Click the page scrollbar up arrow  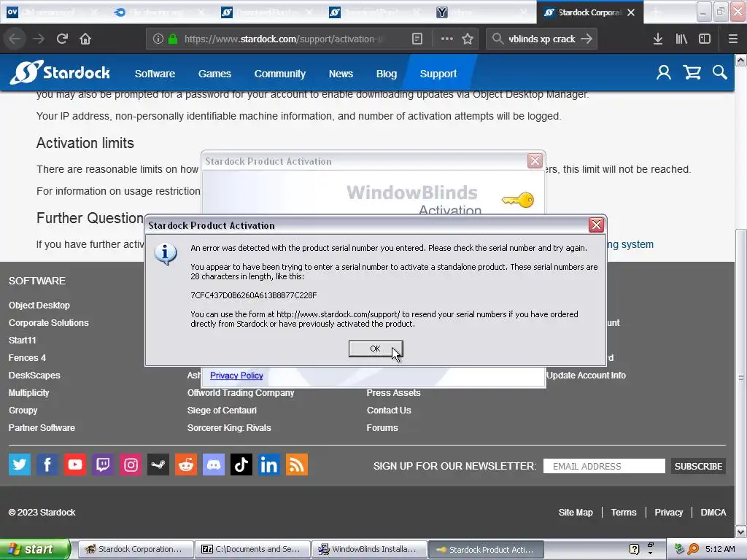[x=740, y=60]
